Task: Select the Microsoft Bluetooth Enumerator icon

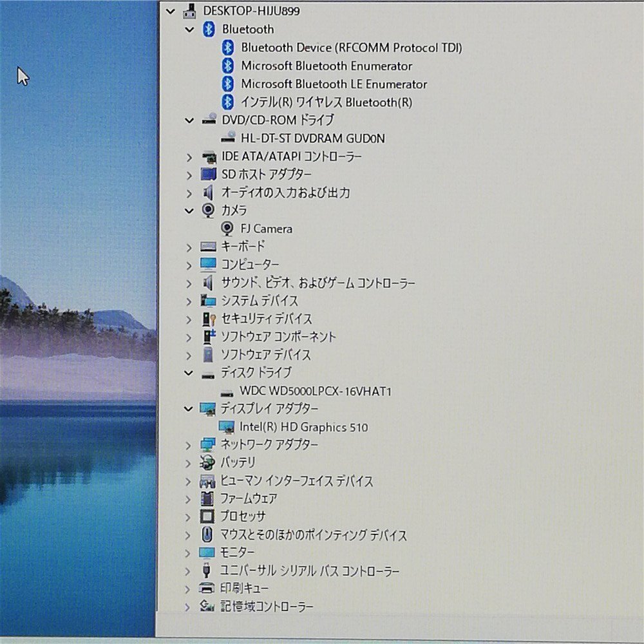Action: [229, 65]
